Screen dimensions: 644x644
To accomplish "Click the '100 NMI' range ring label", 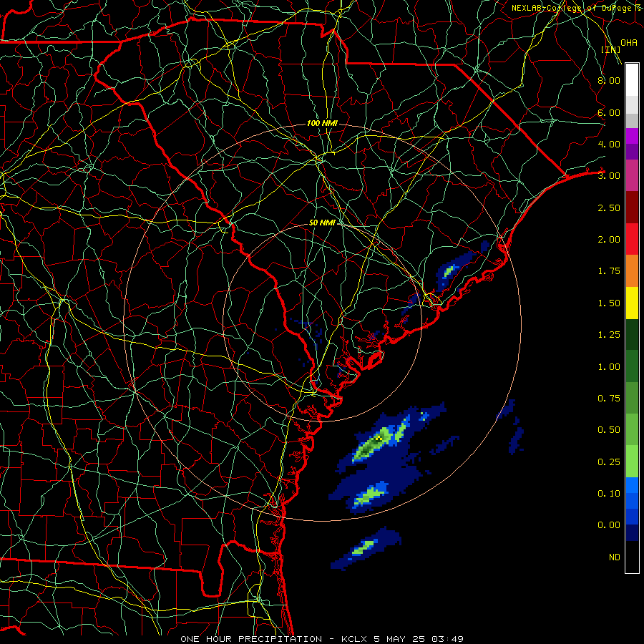I will pyautogui.click(x=323, y=123).
